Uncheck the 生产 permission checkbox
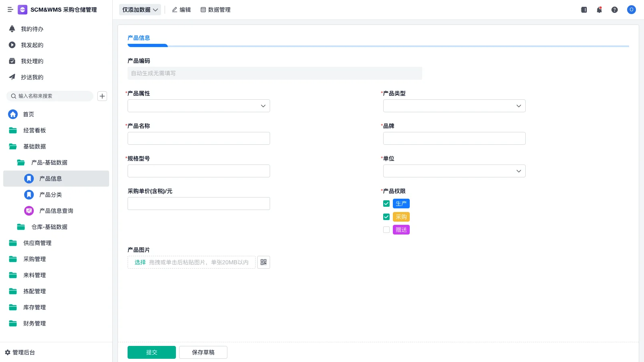The width and height of the screenshot is (644, 362). [386, 204]
